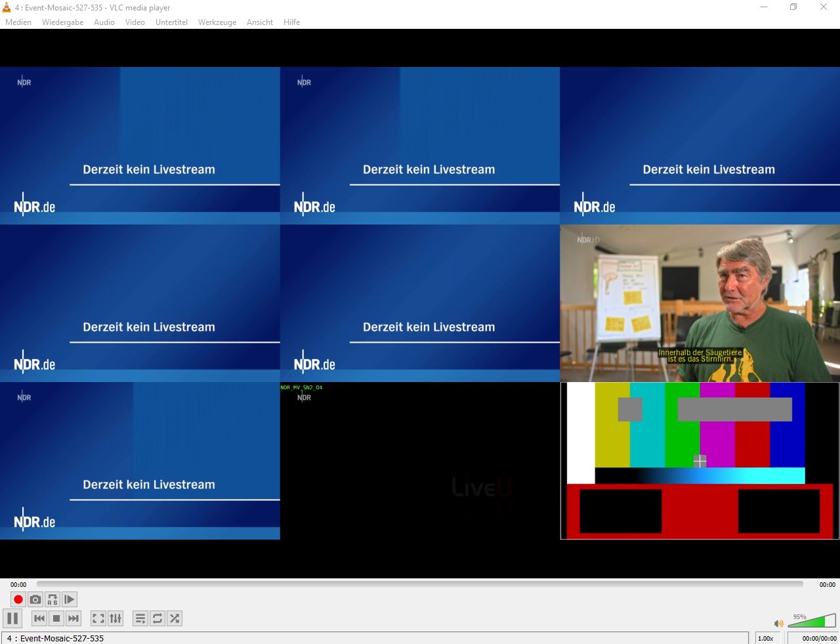Toggle elapsed time display at left
Screen dimensions: 840x644
click(18, 584)
